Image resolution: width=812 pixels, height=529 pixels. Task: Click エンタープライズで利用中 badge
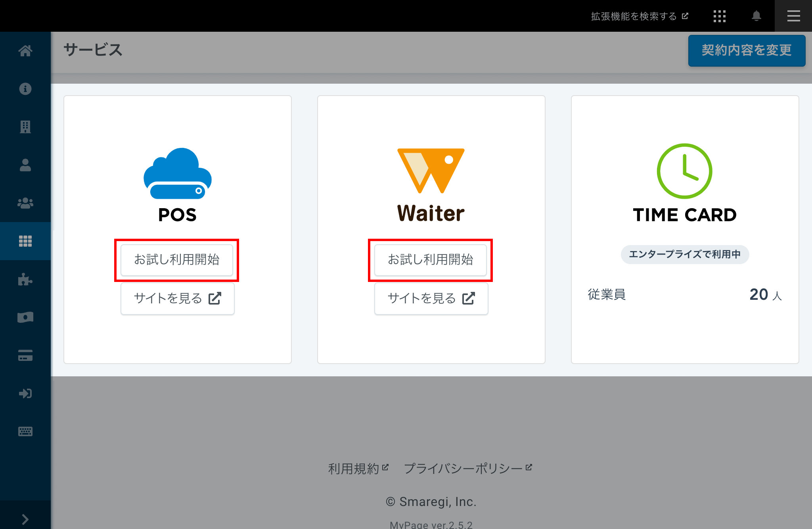tap(685, 254)
